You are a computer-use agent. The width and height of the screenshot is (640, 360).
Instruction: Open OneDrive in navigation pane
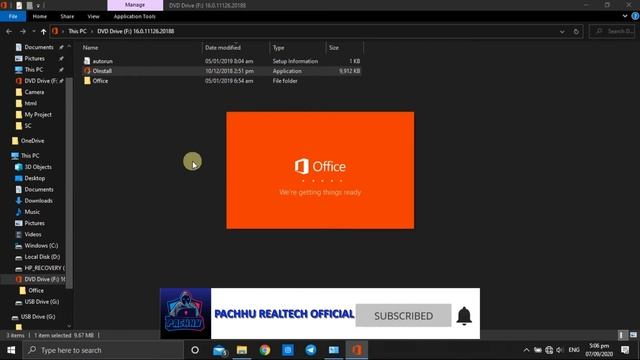pos(32,141)
